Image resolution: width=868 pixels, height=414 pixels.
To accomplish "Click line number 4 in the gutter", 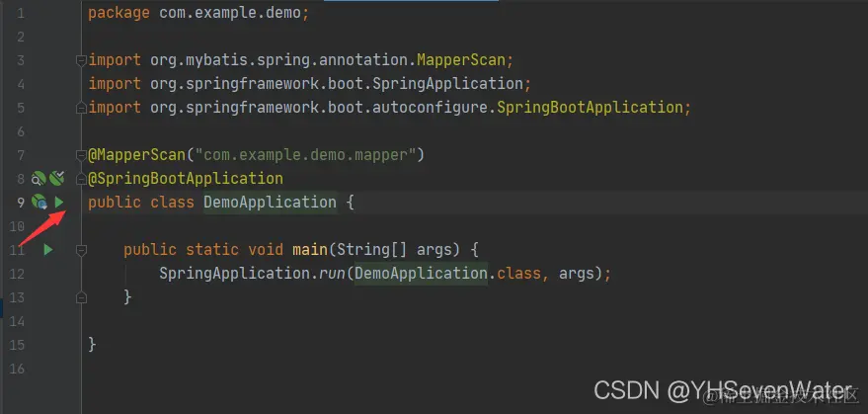I will (x=21, y=84).
